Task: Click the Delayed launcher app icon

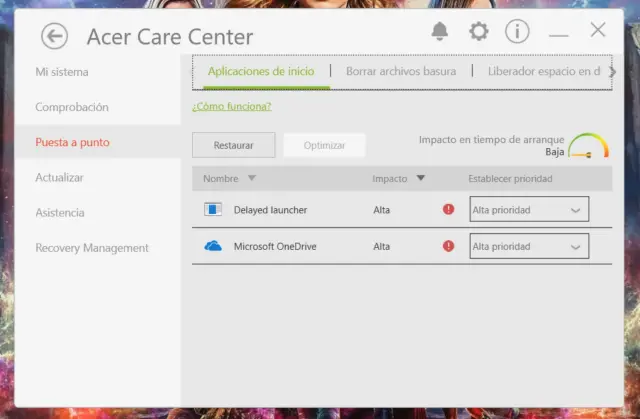Action: [x=213, y=210]
